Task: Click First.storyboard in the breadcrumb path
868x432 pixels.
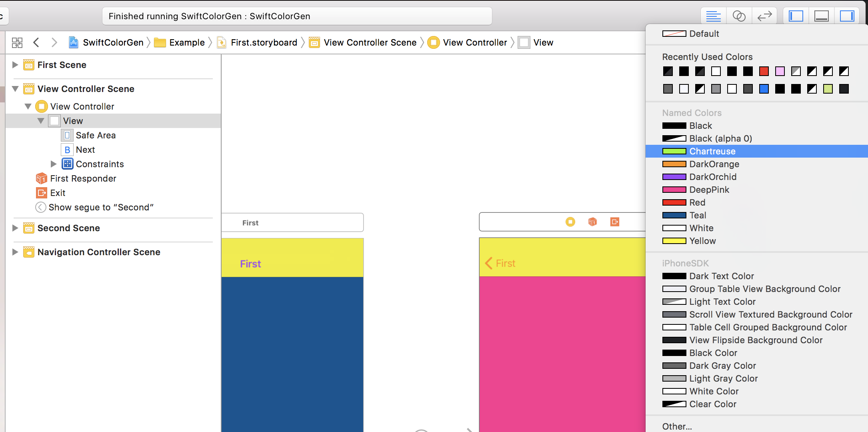Action: pyautogui.click(x=264, y=42)
